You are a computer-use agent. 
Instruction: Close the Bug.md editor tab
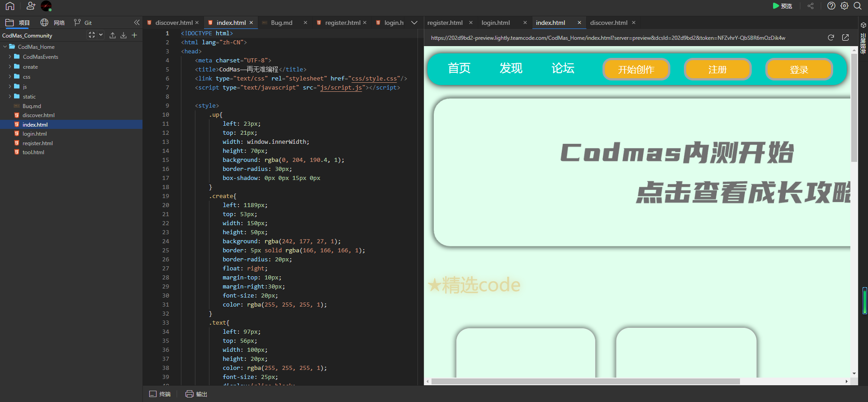(305, 23)
